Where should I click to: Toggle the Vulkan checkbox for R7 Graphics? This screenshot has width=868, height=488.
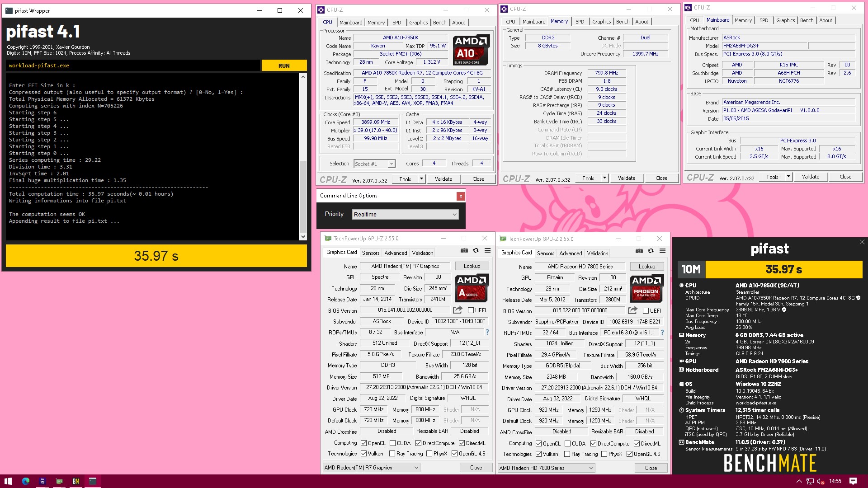coord(363,454)
